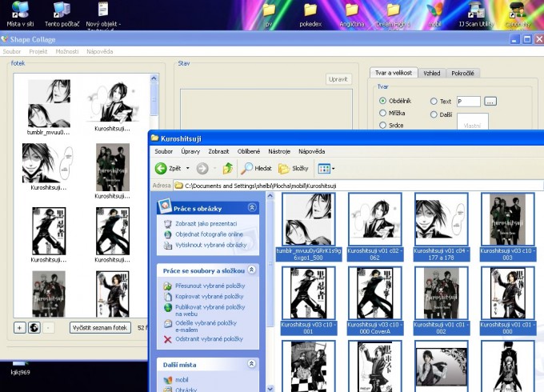Click the ... font button beside Text
The height and width of the screenshot is (392, 544).
coord(490,102)
